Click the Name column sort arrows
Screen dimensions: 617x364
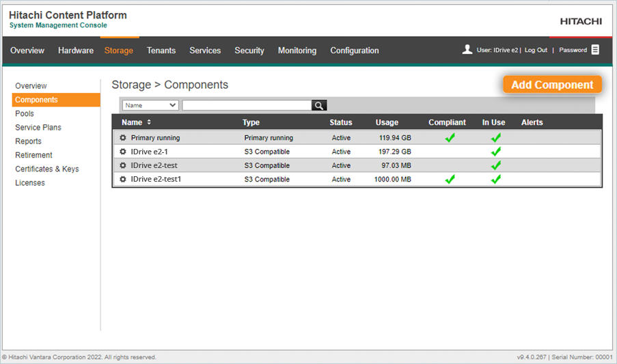coord(149,122)
